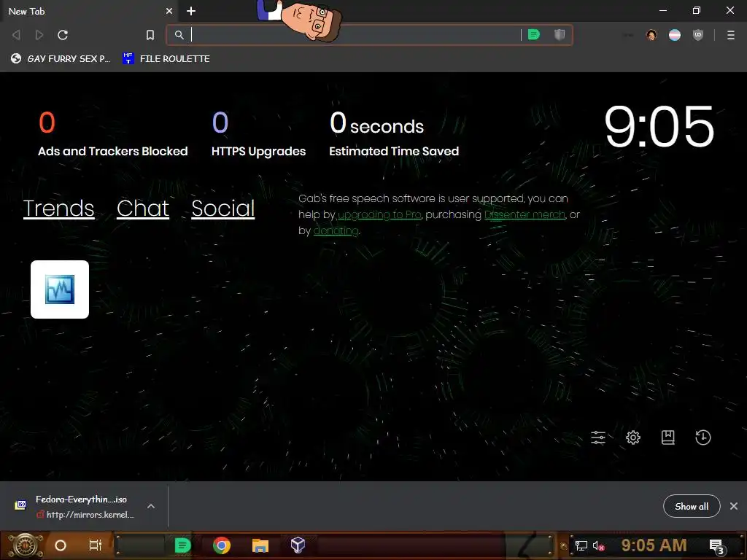This screenshot has width=747, height=560.
Task: Open the Social link
Action: point(223,208)
